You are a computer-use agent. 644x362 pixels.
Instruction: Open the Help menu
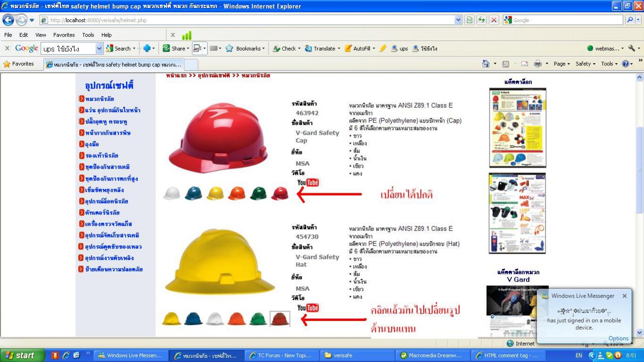[x=107, y=35]
